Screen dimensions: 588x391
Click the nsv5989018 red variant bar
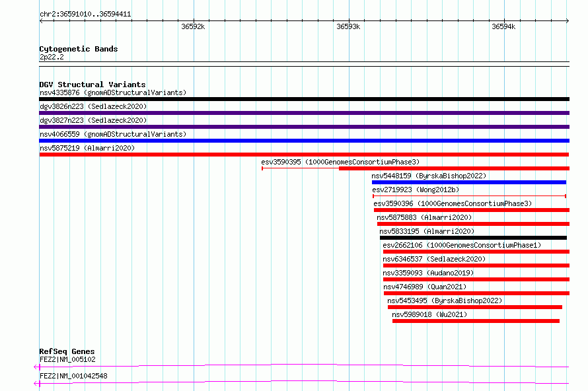(476, 321)
